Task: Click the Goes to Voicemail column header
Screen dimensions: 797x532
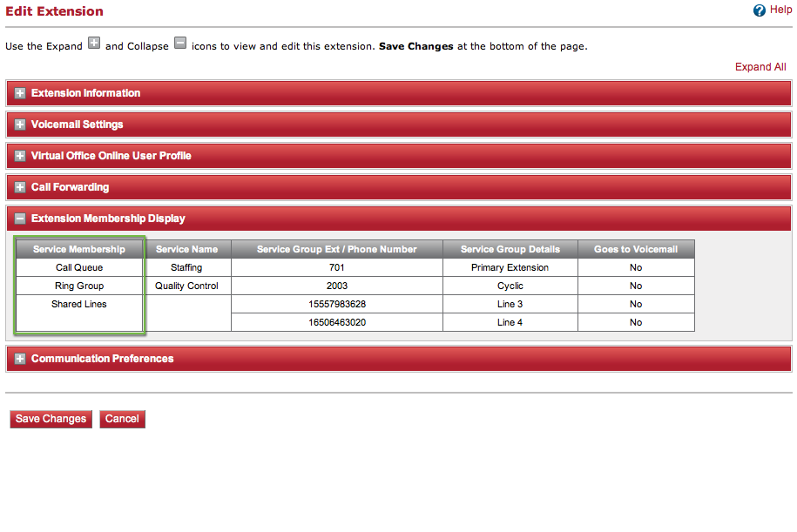Action: (635, 249)
